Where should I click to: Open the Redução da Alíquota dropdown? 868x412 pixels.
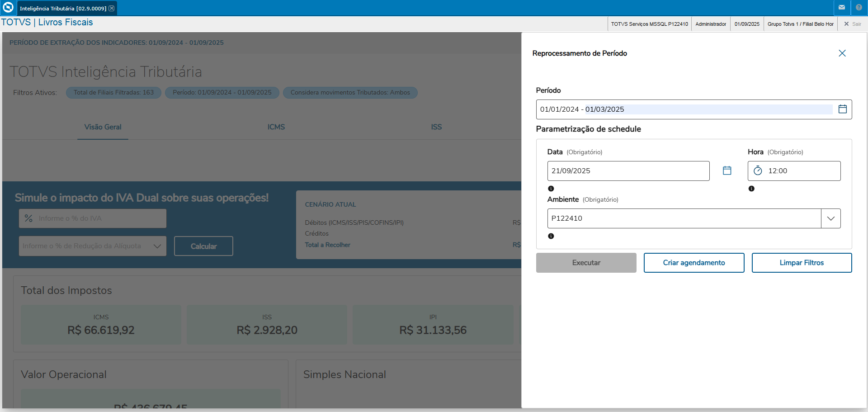click(93, 246)
